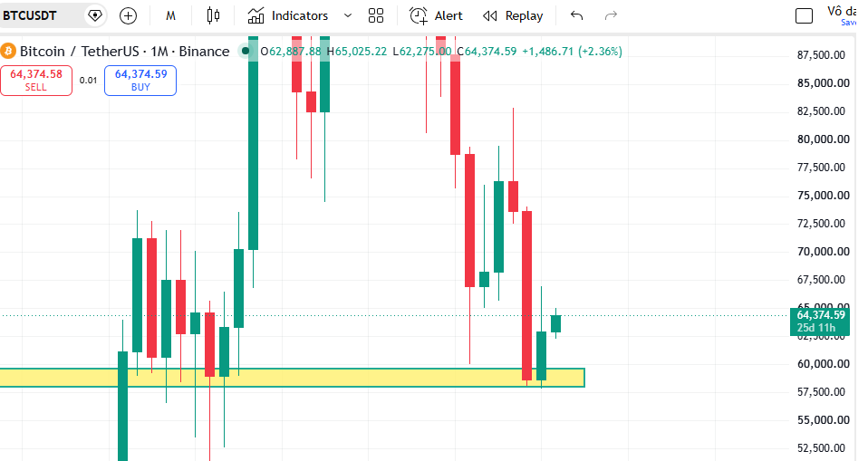Start bar Replay mode
The height and width of the screenshot is (461, 868).
[513, 15]
